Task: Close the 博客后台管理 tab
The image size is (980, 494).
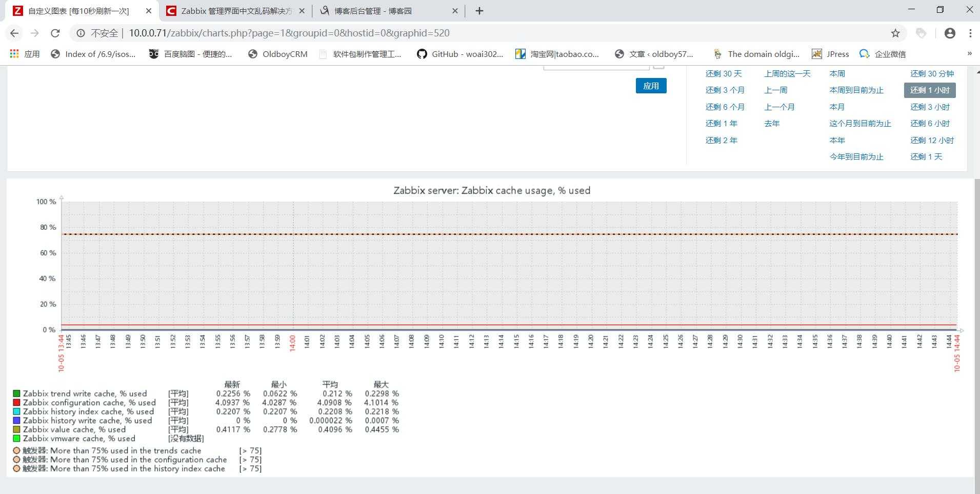Action: 455,11
